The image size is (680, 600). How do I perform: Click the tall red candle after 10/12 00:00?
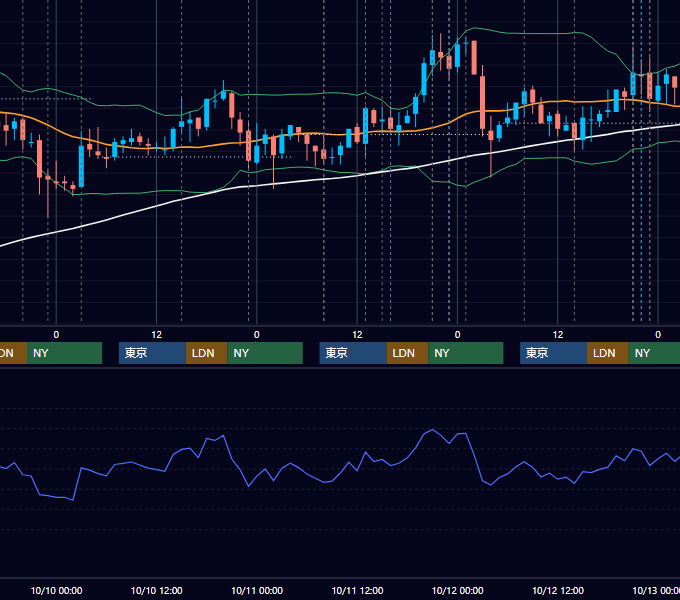point(482,102)
